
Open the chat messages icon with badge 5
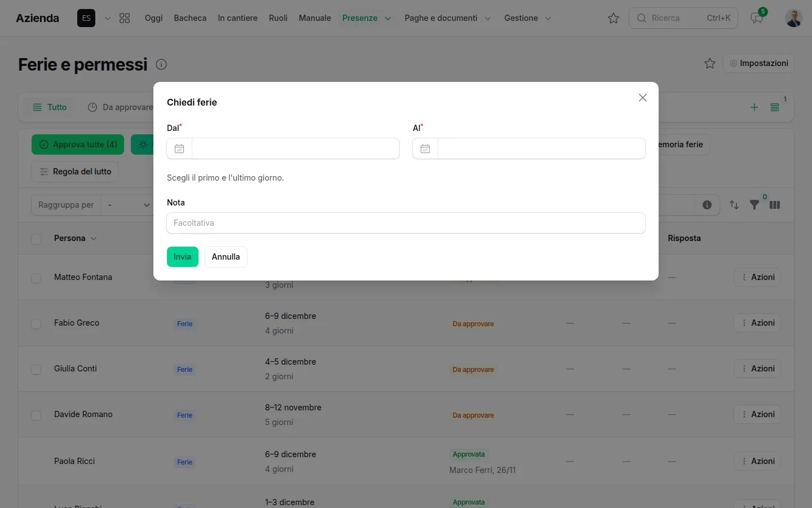[757, 18]
